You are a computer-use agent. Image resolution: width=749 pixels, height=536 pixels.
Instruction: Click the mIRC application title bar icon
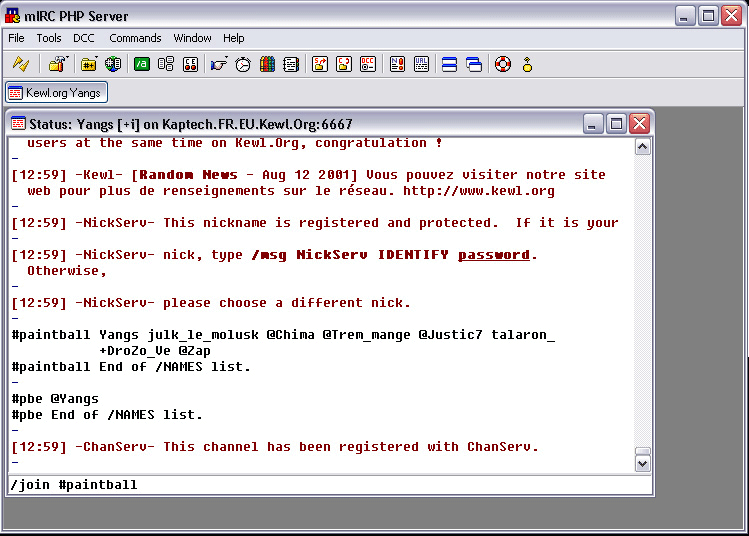click(x=13, y=16)
